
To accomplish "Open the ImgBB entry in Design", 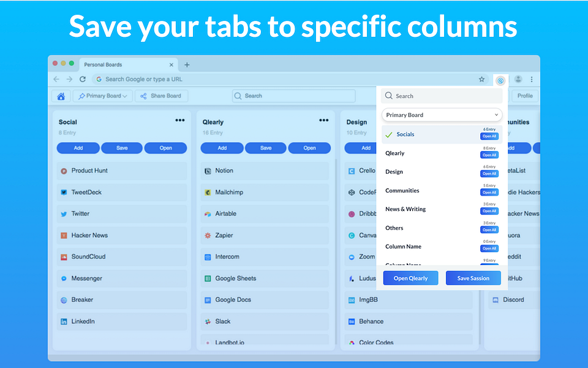I will [409, 300].
